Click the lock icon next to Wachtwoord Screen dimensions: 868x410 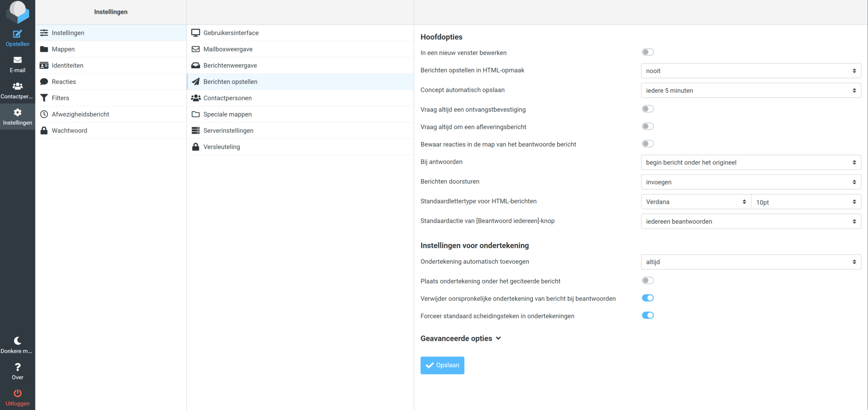point(44,130)
